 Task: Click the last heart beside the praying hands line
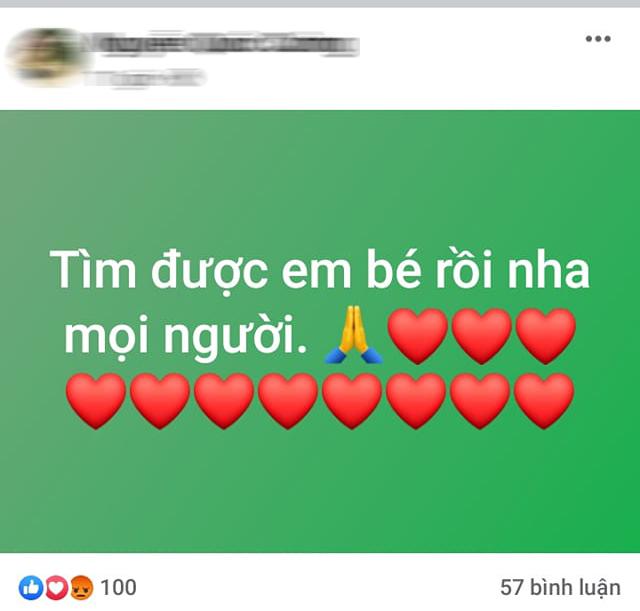[546, 335]
